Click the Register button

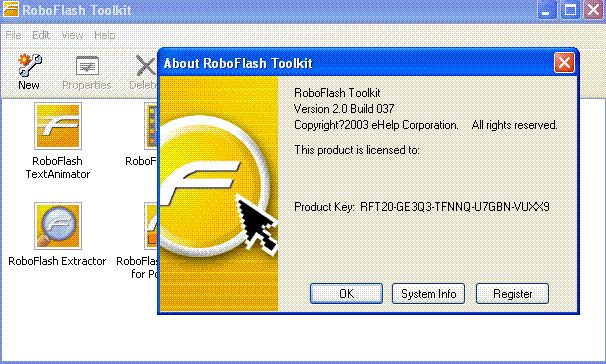coord(512,294)
